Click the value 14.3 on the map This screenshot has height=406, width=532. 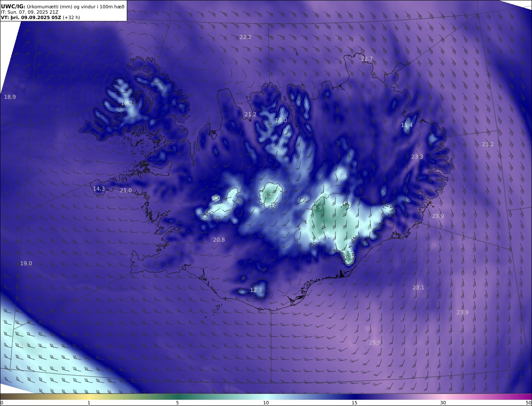[x=99, y=189]
